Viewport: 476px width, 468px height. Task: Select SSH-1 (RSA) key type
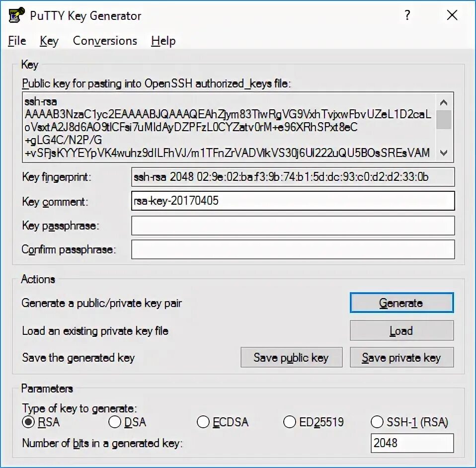coord(377,422)
